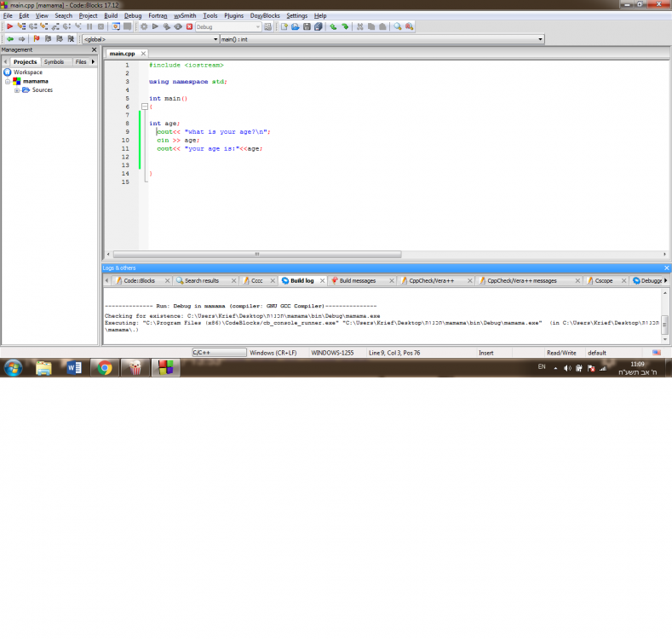The height and width of the screenshot is (639, 672).
Task: Expand the Sources folder in project tree
Action: [x=17, y=90]
